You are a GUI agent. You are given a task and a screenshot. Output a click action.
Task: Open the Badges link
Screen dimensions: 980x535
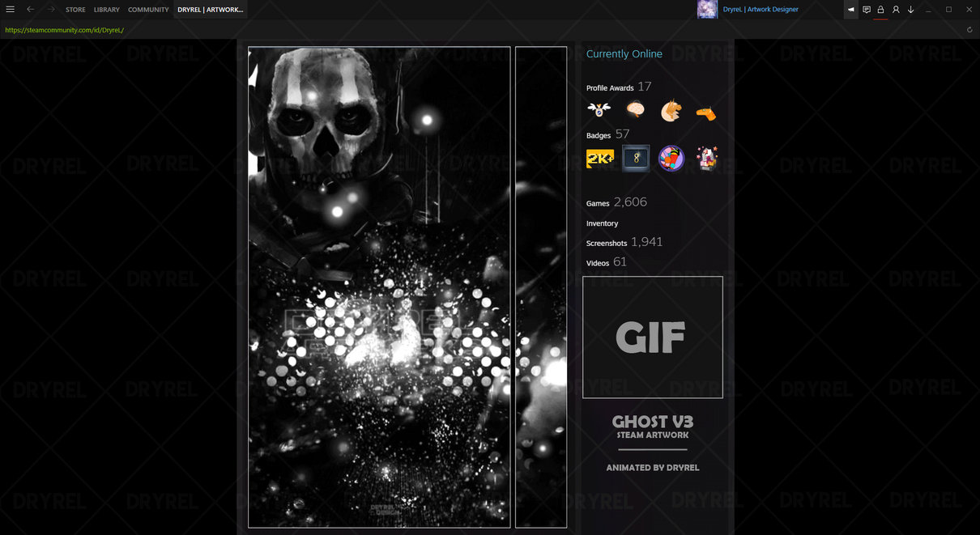(607, 134)
